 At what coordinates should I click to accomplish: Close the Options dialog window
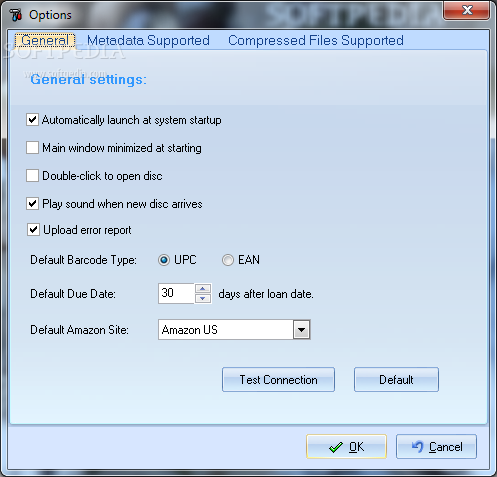coord(466,10)
